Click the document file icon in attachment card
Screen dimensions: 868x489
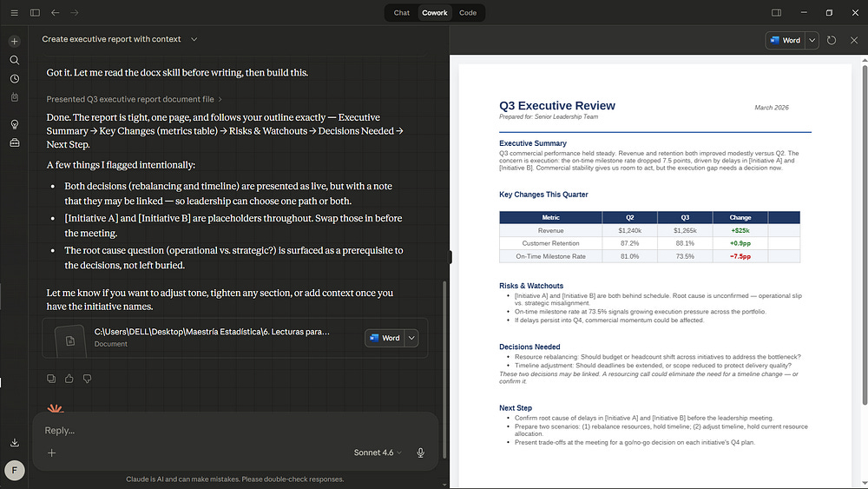[70, 341]
